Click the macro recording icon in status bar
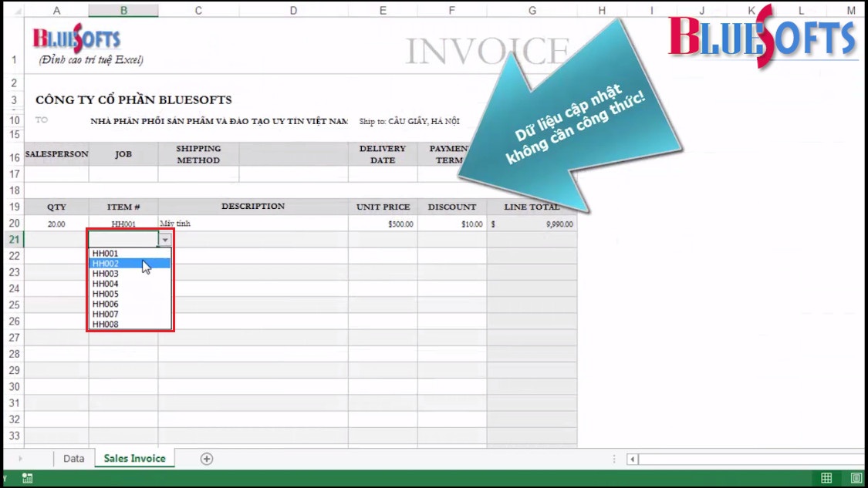The height and width of the screenshot is (488, 868). (x=28, y=479)
